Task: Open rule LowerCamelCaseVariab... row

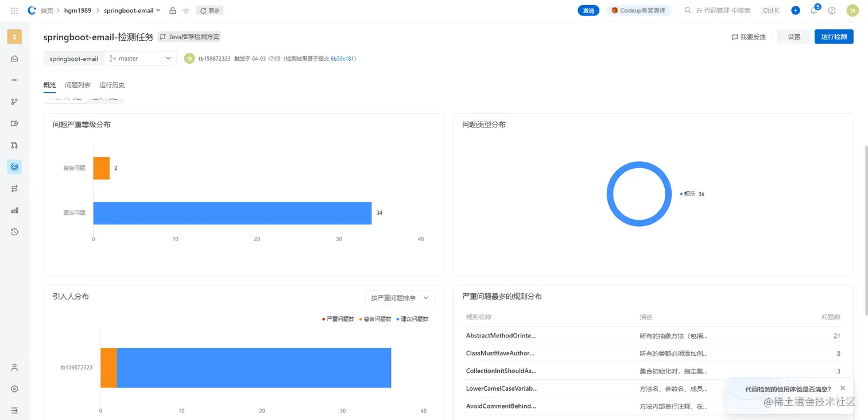Action: point(653,388)
